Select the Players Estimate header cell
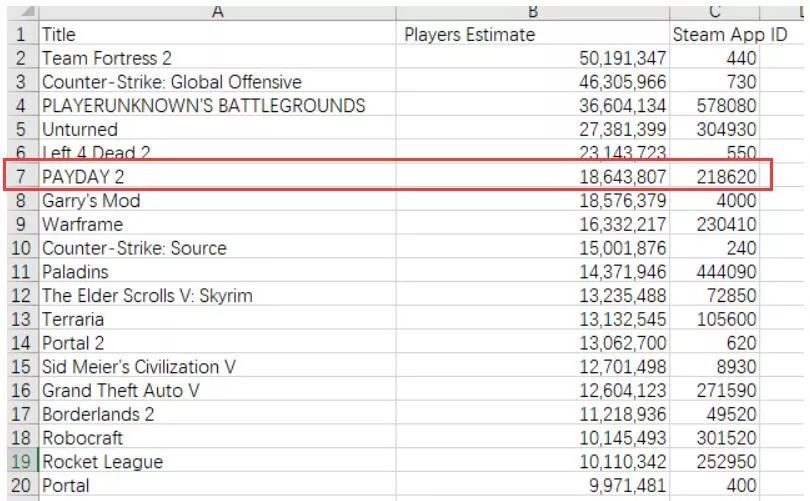810x501 pixels. click(x=533, y=34)
